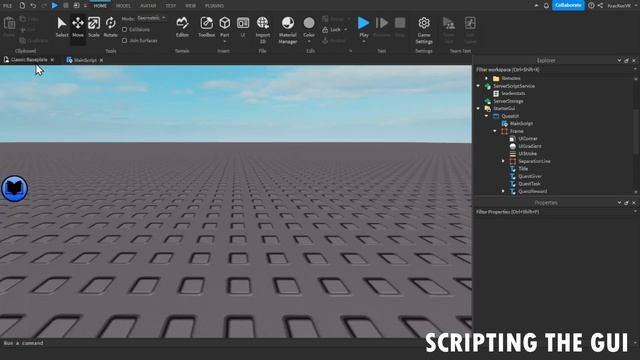Select UIStroke in Explorer
The image size is (640, 360).
[527, 154]
